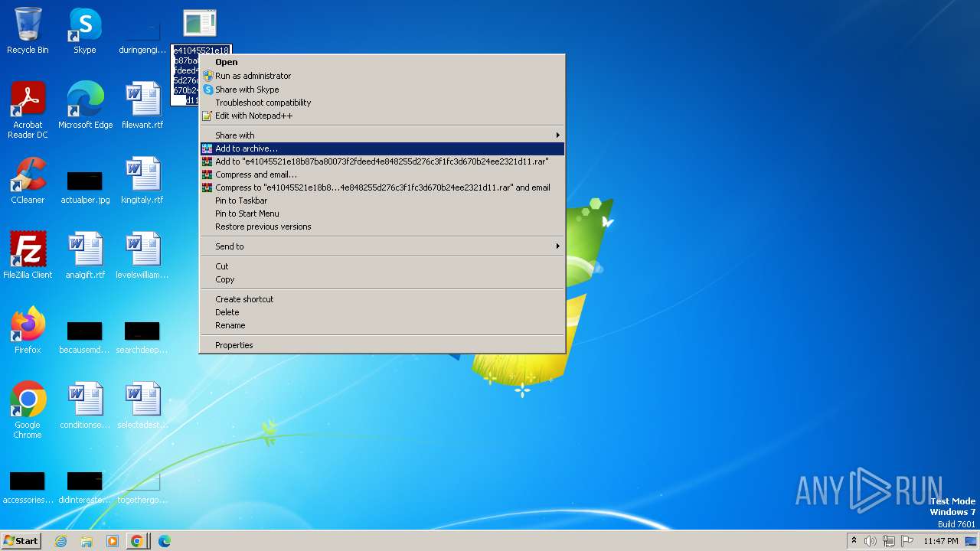This screenshot has height=551, width=980.
Task: Choose Copy in context menu
Action: pos(382,279)
